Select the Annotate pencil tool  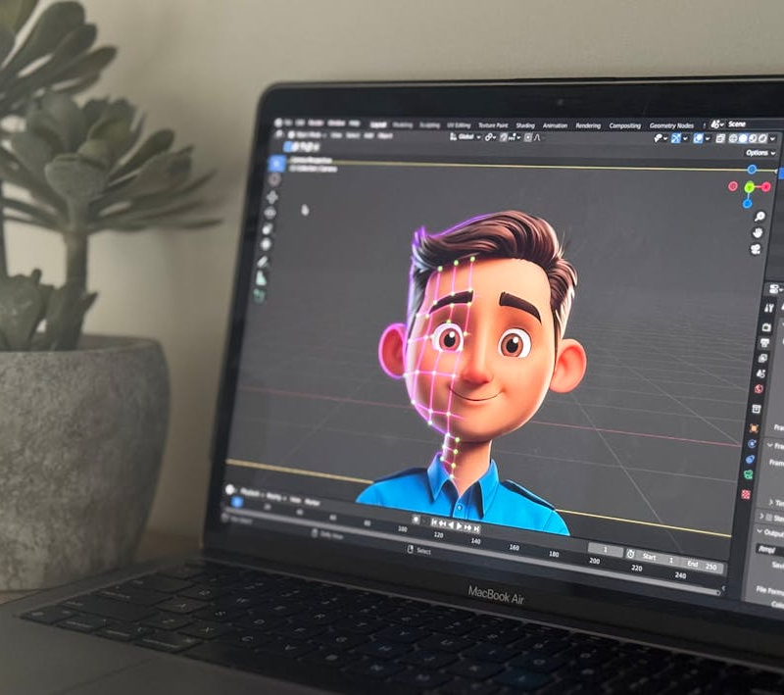(264, 262)
